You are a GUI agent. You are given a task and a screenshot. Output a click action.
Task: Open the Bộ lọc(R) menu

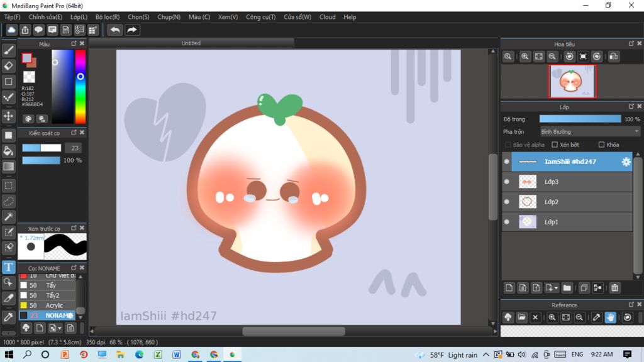click(107, 17)
